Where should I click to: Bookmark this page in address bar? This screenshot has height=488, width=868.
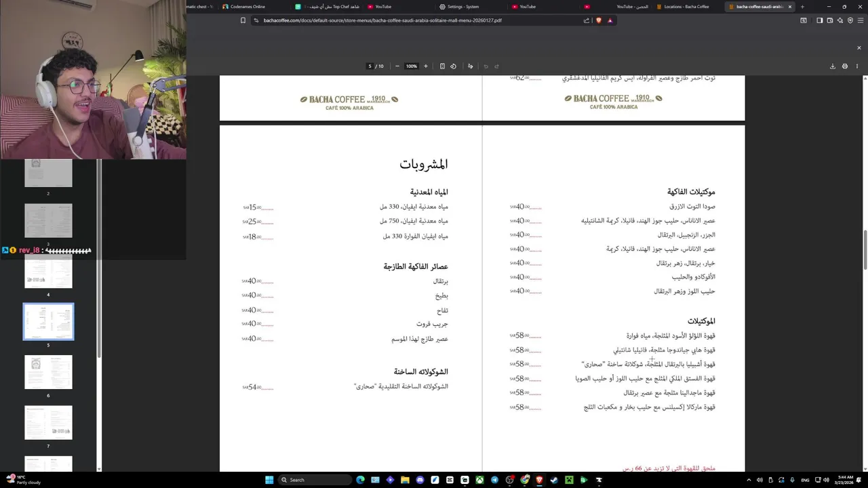(x=243, y=20)
